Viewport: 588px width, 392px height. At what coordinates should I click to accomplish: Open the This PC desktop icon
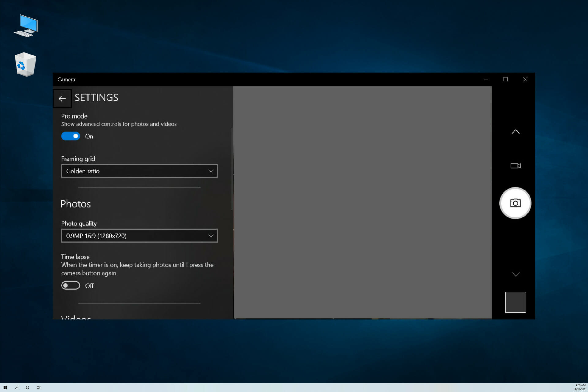[26, 26]
